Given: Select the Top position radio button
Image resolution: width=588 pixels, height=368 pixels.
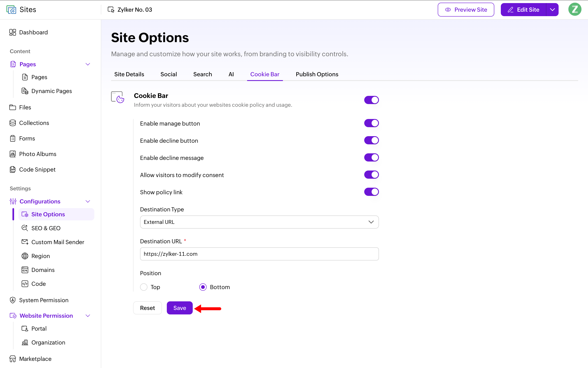Looking at the screenshot, I should 144,287.
